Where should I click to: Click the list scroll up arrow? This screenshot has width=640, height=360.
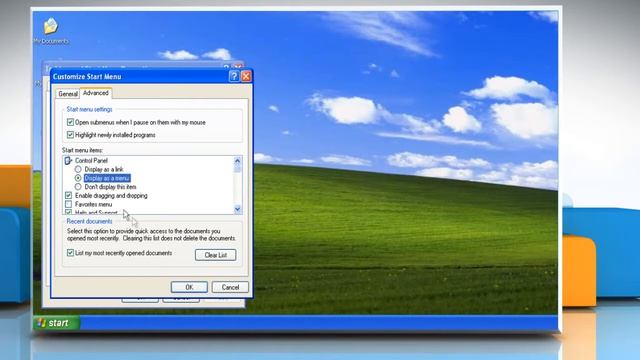[x=238, y=160]
